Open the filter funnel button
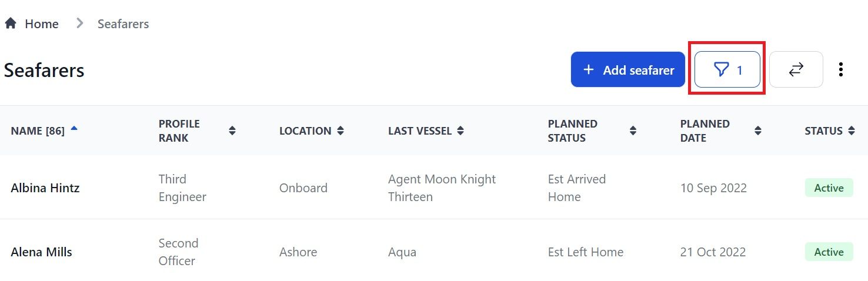868x281 pixels. (x=727, y=70)
